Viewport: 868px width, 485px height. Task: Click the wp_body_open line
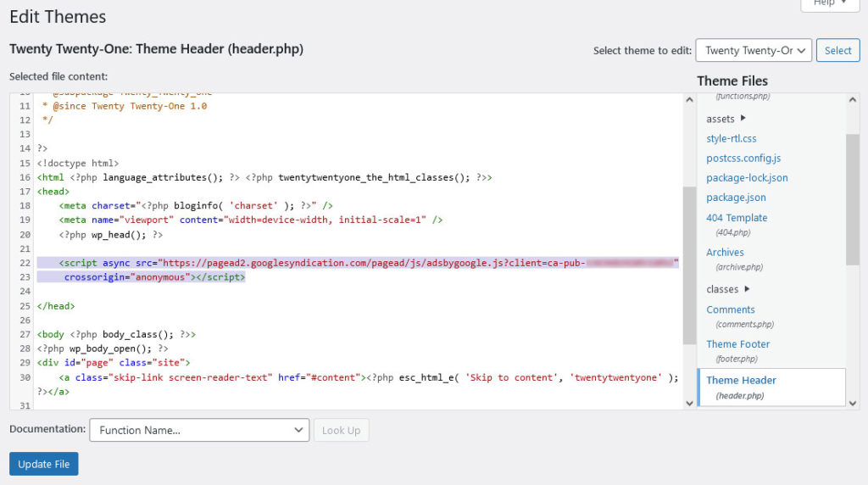103,348
